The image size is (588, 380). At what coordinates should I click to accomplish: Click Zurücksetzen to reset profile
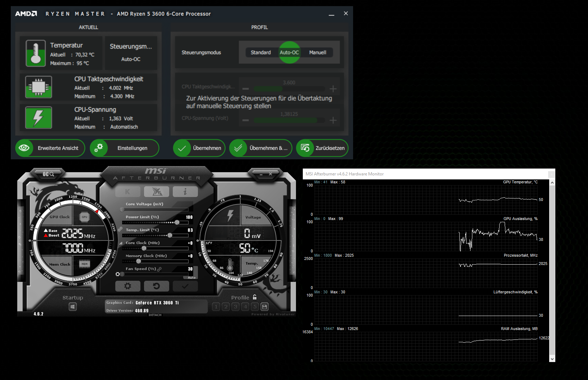322,148
